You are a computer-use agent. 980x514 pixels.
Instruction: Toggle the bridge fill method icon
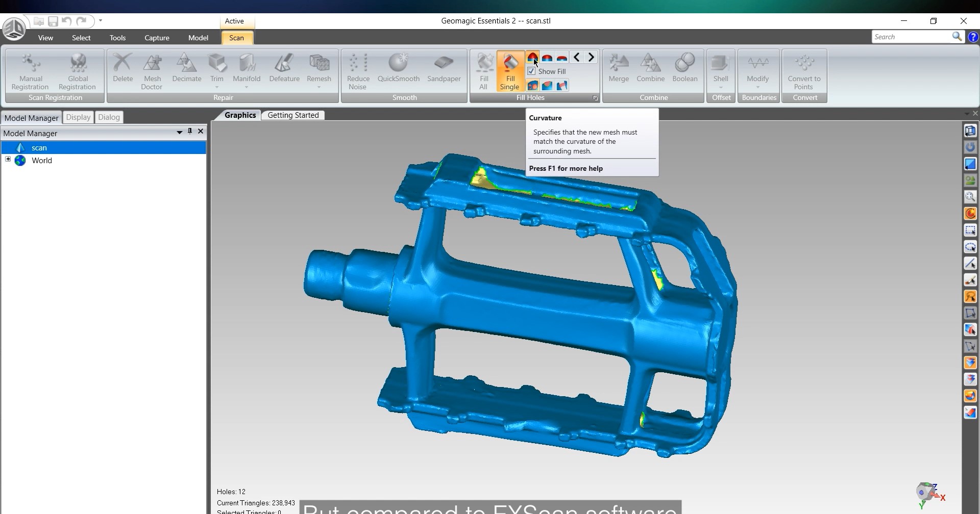(562, 86)
